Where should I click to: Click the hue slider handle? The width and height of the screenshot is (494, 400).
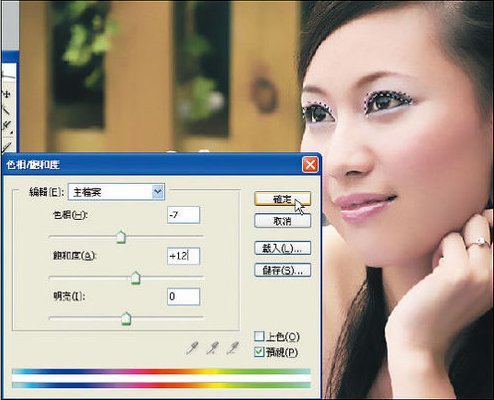pyautogui.click(x=121, y=237)
